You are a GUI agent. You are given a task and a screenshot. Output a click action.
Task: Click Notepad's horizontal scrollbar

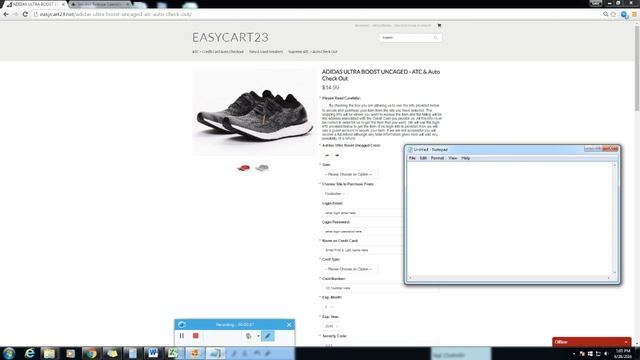(x=509, y=278)
